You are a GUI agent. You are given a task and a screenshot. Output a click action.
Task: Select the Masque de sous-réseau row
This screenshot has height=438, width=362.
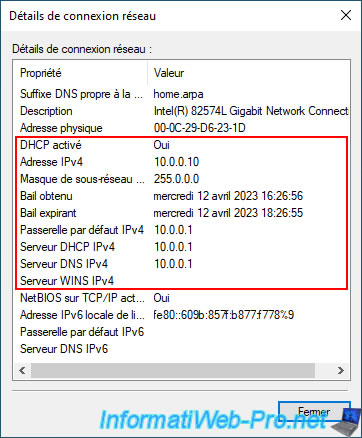[182, 179]
